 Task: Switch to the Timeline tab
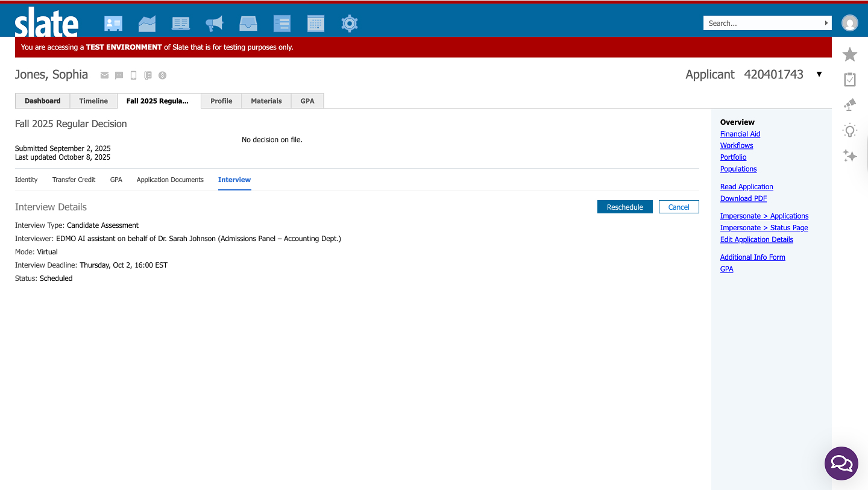pos(93,101)
